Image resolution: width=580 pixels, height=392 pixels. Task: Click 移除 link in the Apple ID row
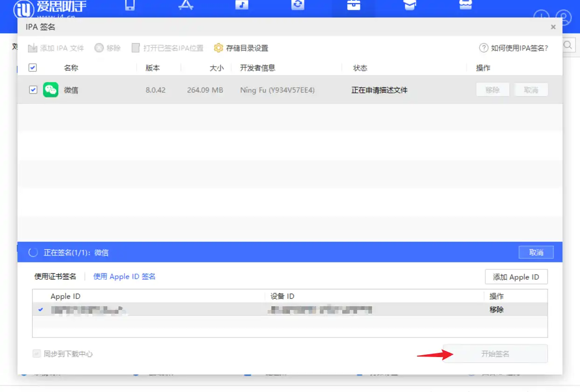497,309
